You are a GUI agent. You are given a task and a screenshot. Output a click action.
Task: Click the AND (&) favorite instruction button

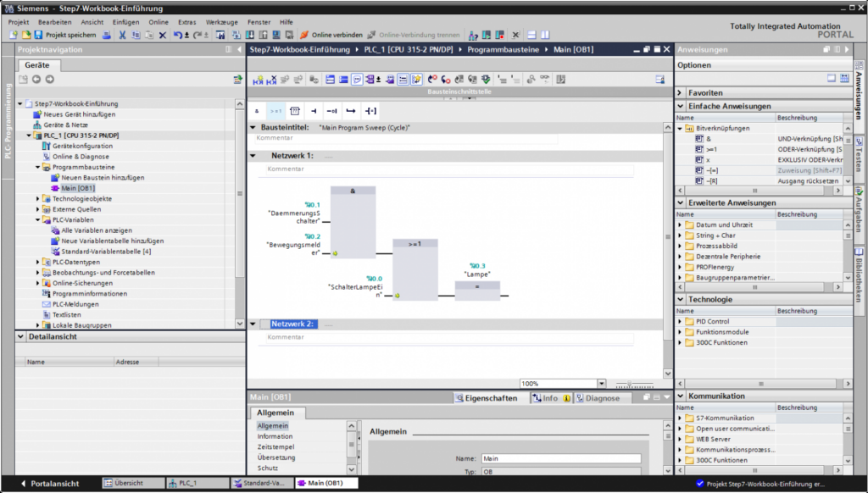257,111
